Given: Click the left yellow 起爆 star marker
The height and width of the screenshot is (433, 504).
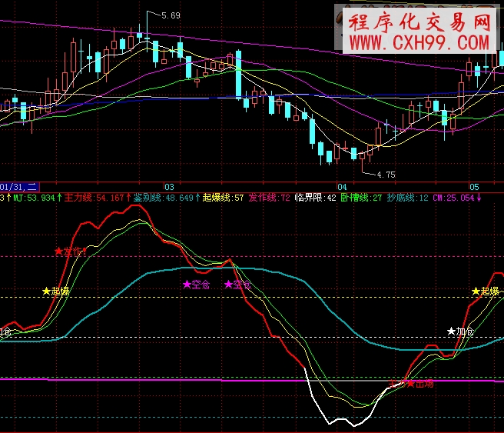Looking at the screenshot, I should [56, 291].
